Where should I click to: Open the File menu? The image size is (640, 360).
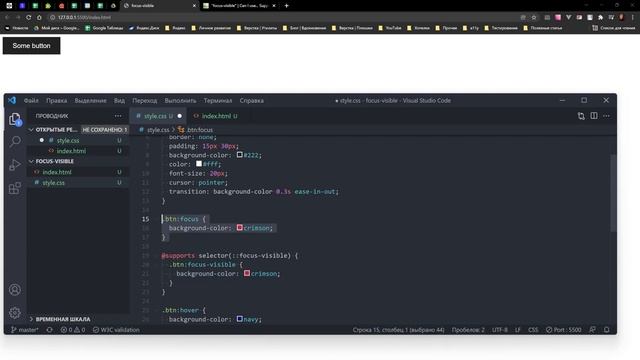pos(31,100)
